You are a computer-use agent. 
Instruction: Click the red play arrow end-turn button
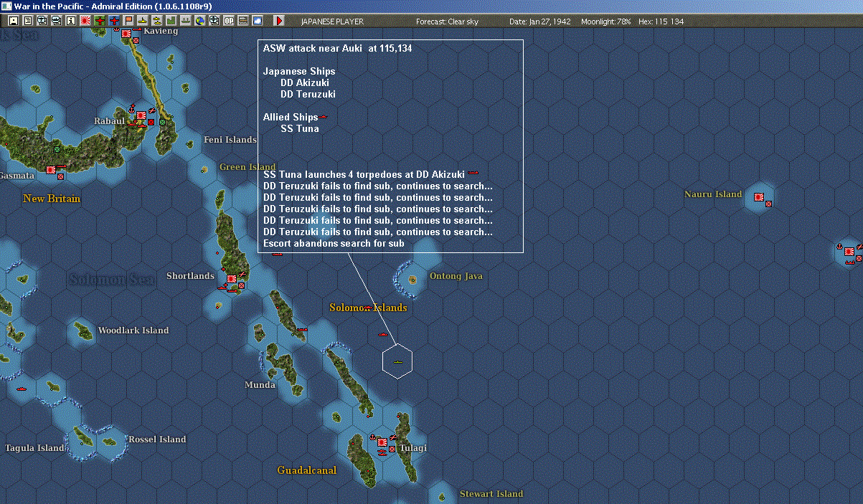click(x=279, y=21)
